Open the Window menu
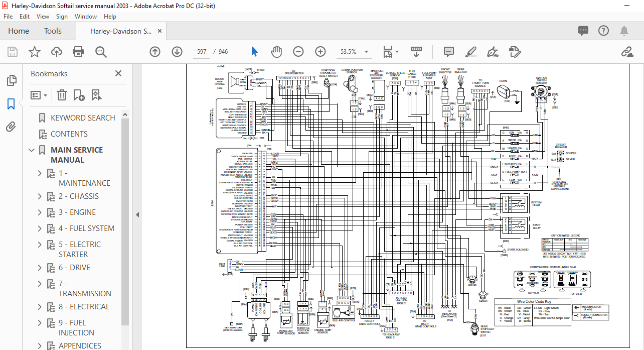Image resolution: width=644 pixels, height=350 pixels. coord(86,17)
